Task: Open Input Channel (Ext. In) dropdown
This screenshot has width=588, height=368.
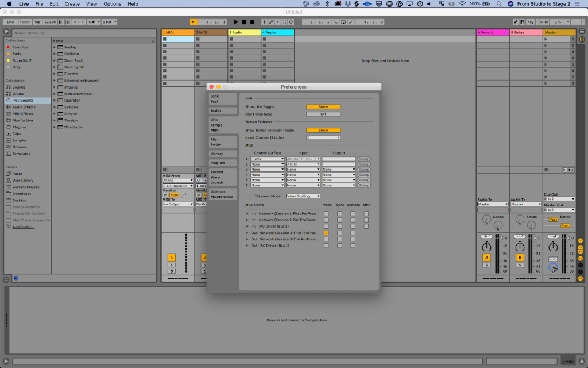Action: click(323, 138)
